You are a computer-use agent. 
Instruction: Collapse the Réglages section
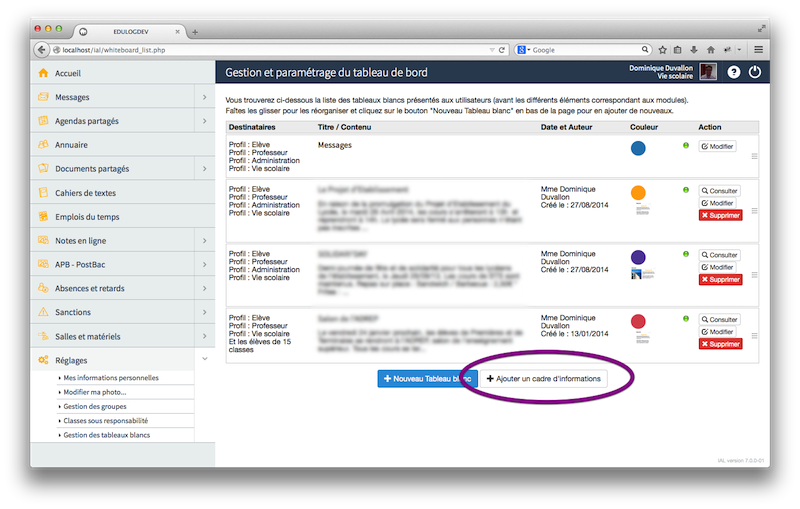point(204,360)
